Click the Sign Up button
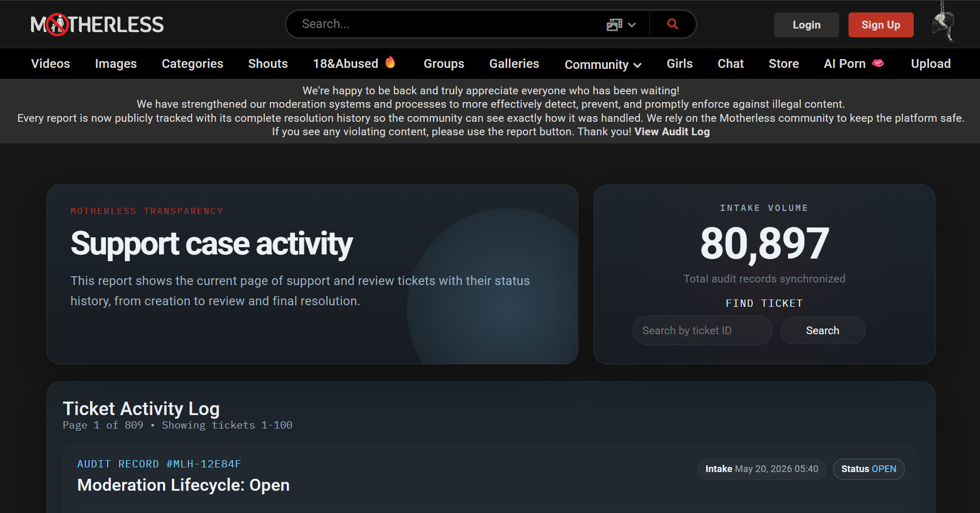This screenshot has height=513, width=980. [x=881, y=25]
